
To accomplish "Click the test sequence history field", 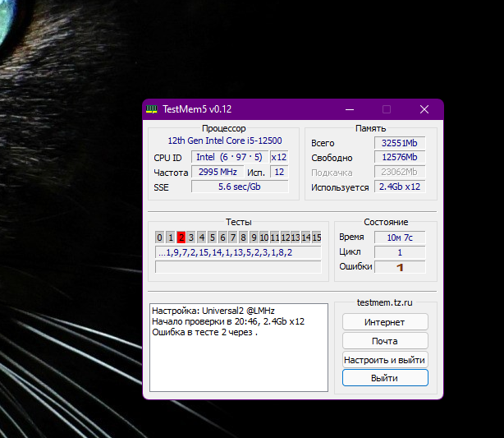I will click(238, 252).
